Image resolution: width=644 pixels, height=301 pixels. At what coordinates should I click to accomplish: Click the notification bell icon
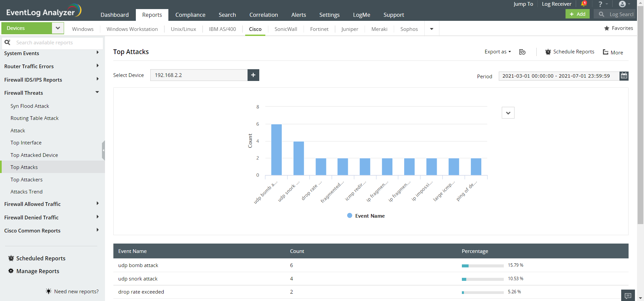click(x=584, y=4)
